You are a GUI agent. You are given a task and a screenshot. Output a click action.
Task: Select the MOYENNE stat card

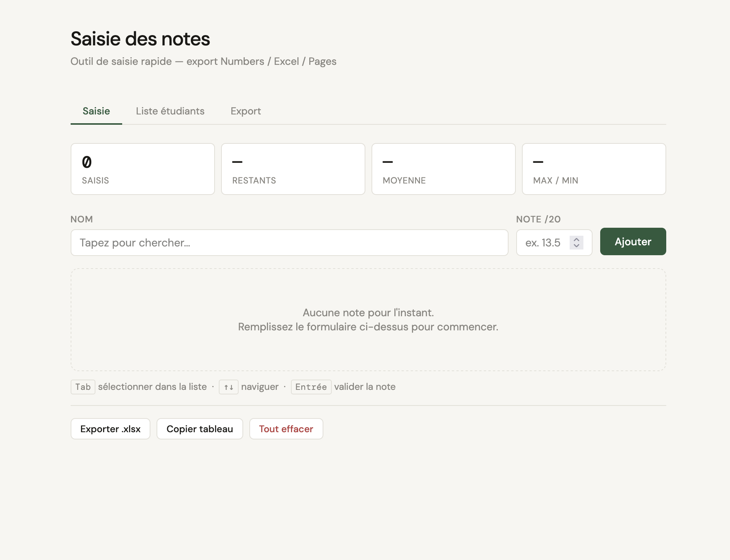[443, 169]
